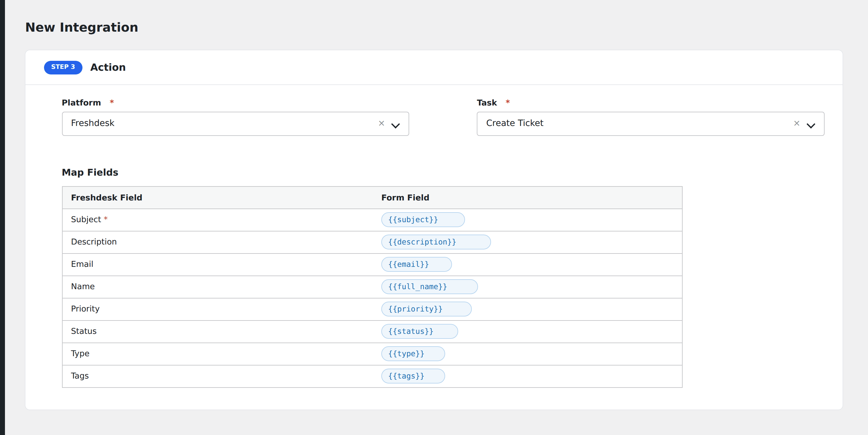Expand the Task dropdown arrow
868x435 pixels.
pyautogui.click(x=811, y=125)
